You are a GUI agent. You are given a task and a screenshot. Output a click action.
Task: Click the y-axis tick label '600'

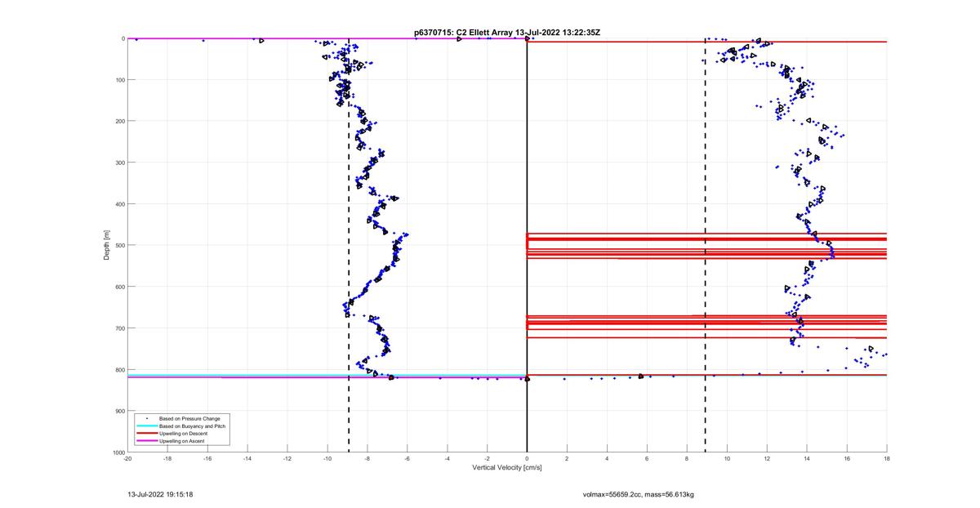[x=119, y=287]
